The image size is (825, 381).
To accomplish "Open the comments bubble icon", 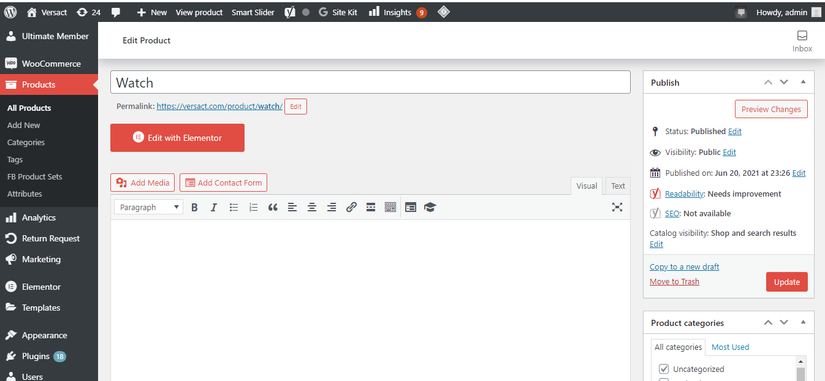I will coord(116,12).
